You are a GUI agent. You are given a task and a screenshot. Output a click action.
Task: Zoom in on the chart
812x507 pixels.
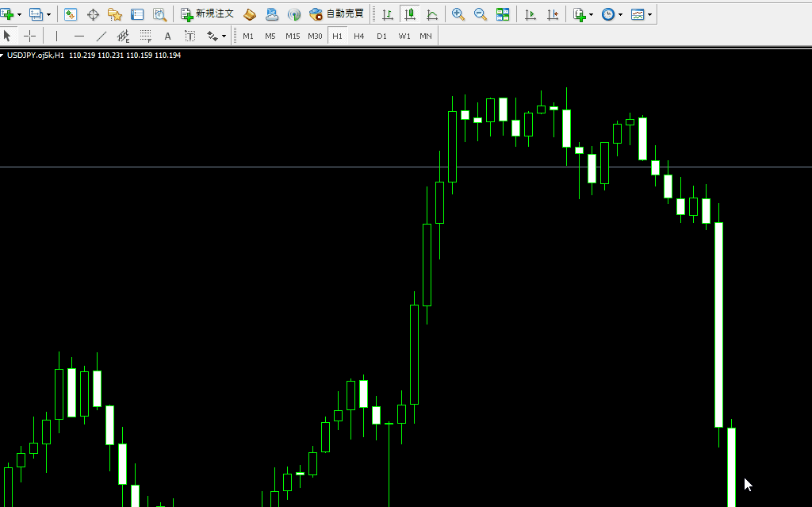click(458, 14)
